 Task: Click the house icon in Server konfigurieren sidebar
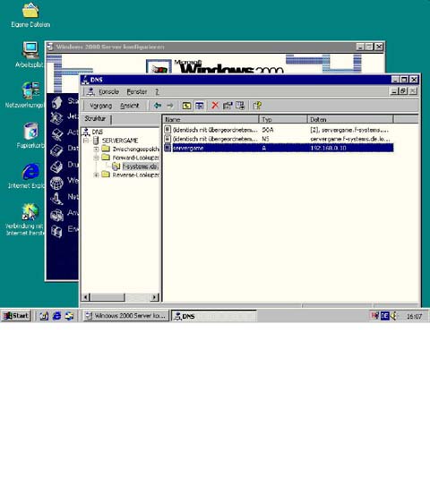[57, 102]
